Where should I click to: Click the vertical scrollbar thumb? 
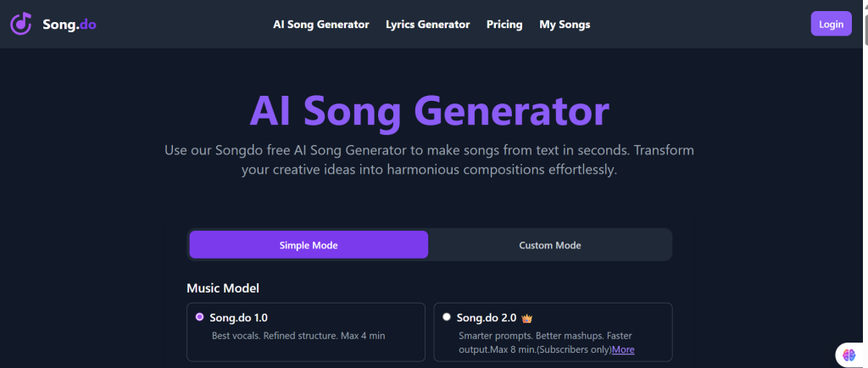click(862, 25)
